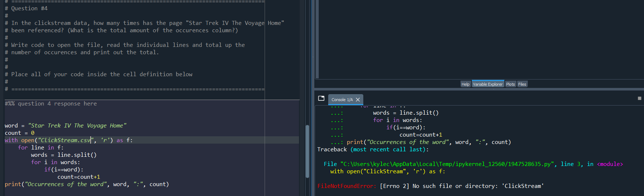Image resolution: width=644 pixels, height=196 pixels.
Task: Click the console print("Occurrences of the word") line
Action: tap(429, 142)
